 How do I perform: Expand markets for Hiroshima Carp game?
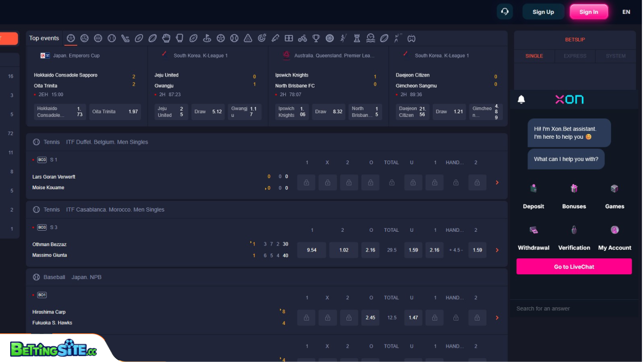tap(497, 317)
